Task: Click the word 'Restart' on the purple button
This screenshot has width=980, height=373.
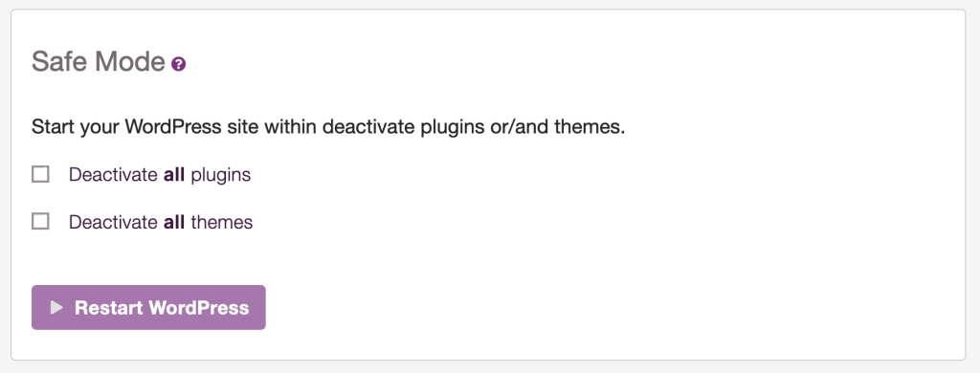Action: tap(103, 307)
